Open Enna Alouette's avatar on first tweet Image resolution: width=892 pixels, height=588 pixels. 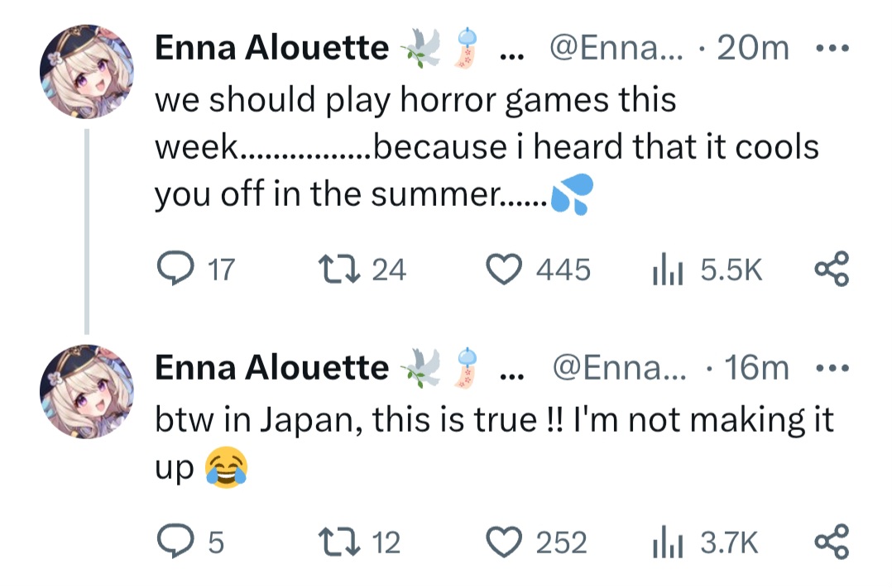pos(86,71)
